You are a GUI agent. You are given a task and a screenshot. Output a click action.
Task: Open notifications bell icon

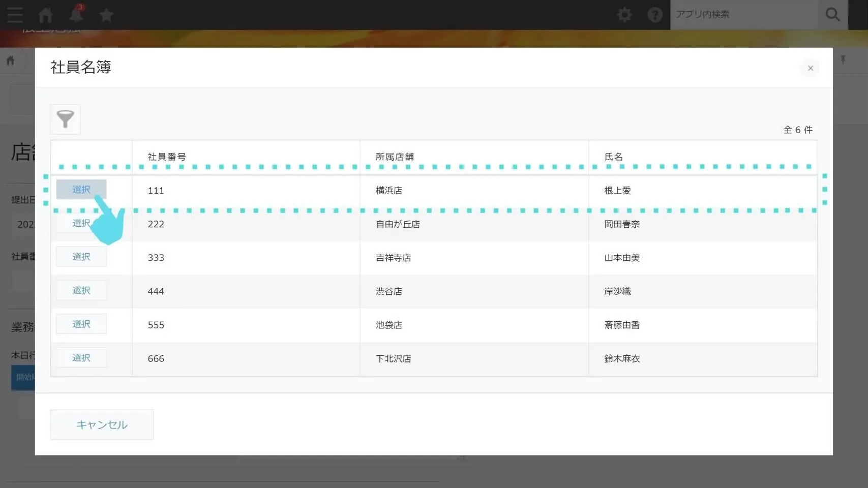pyautogui.click(x=76, y=15)
